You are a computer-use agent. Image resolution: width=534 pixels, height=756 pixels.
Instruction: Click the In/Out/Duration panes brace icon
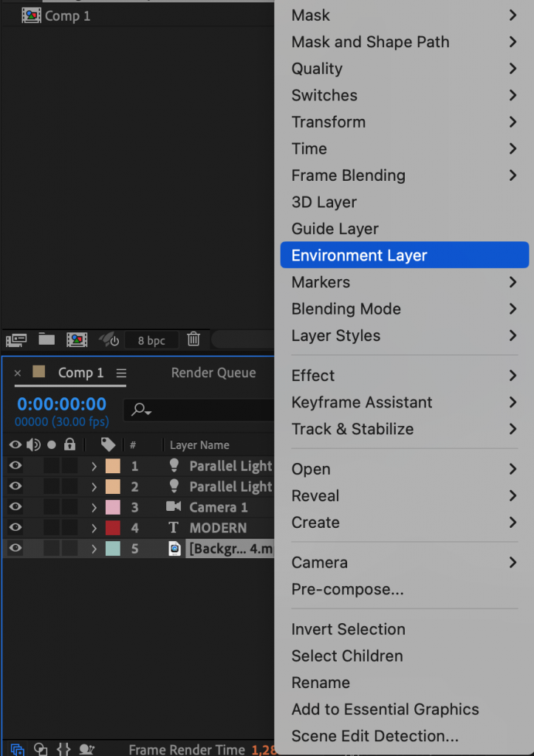tap(64, 748)
